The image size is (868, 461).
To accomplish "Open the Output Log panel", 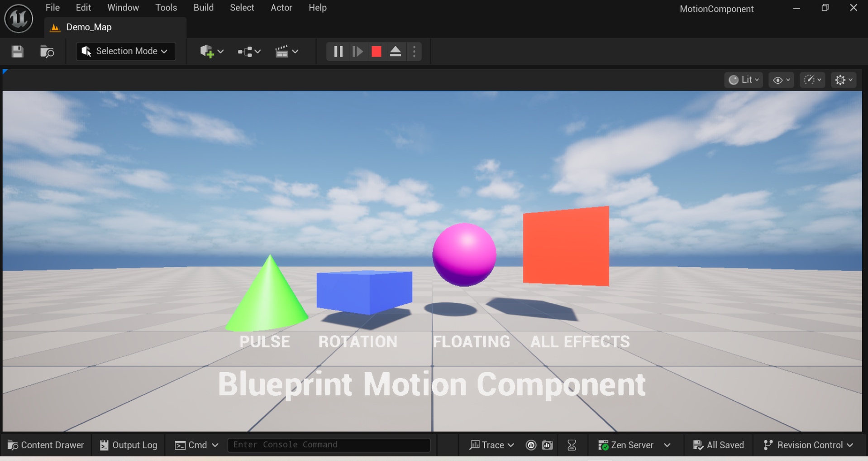I will click(129, 445).
